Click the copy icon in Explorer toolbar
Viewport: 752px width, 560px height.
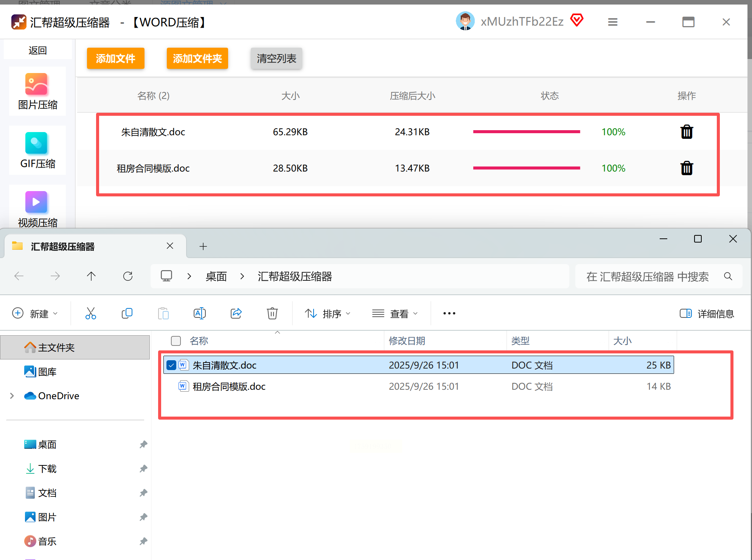point(127,313)
